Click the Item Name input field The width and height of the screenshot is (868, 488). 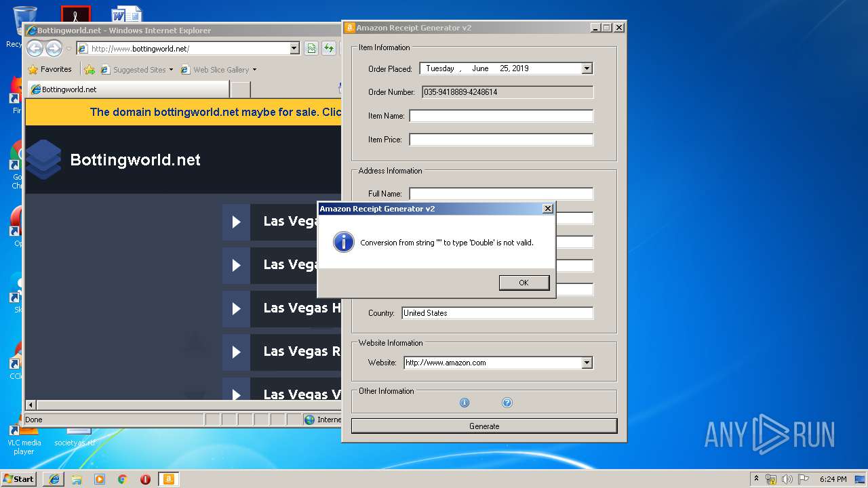click(x=501, y=116)
